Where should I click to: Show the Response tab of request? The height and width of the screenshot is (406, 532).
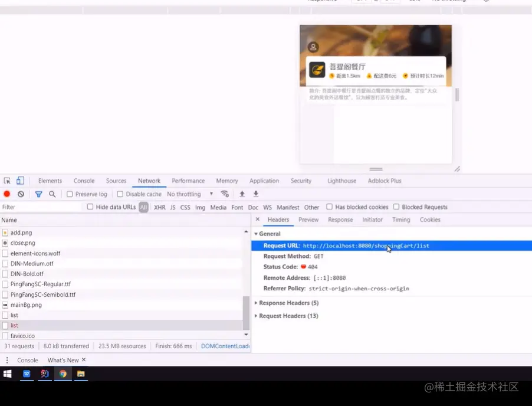pyautogui.click(x=340, y=220)
